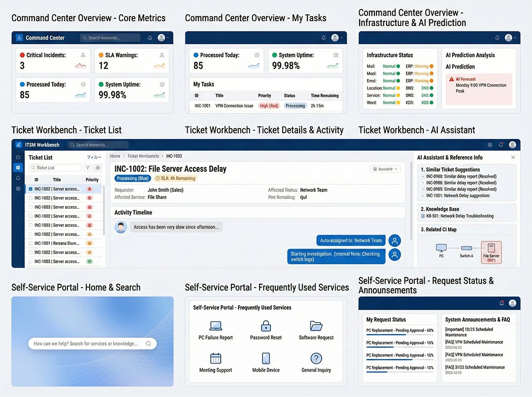Screen dimensions: 532x397
Task: Click the Processing (Blue) status badge
Action: click(133, 178)
